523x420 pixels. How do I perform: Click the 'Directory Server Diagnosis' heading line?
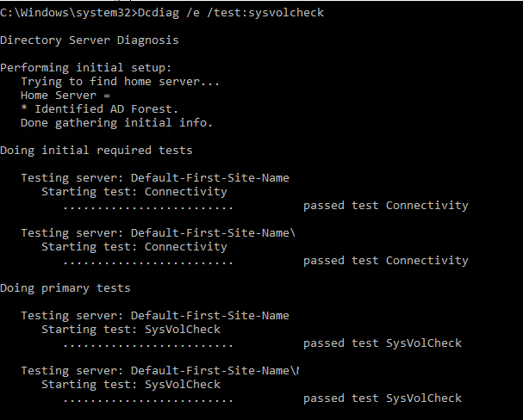point(90,40)
